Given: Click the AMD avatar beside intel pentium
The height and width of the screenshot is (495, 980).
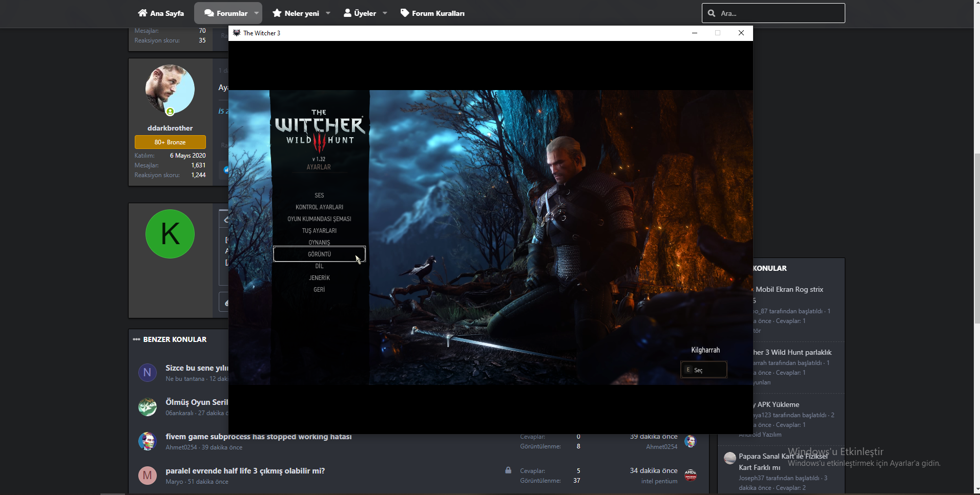Looking at the screenshot, I should 691,476.
